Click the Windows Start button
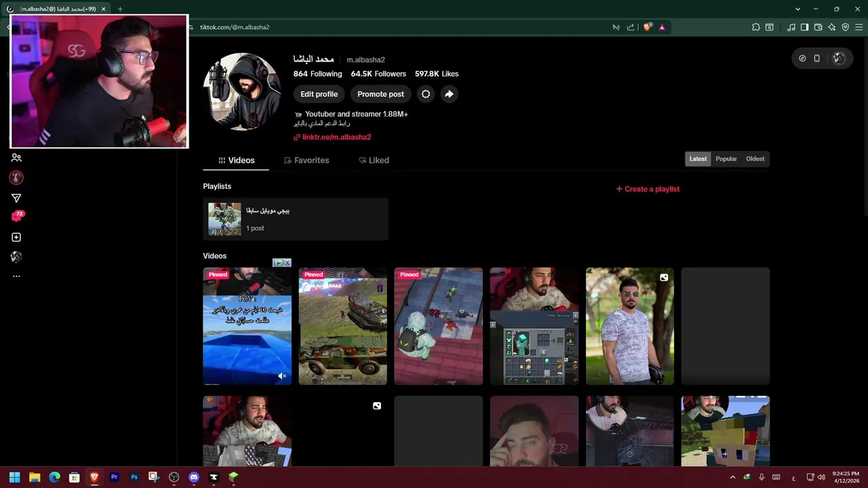Screen dimensions: 868x488 15,477
